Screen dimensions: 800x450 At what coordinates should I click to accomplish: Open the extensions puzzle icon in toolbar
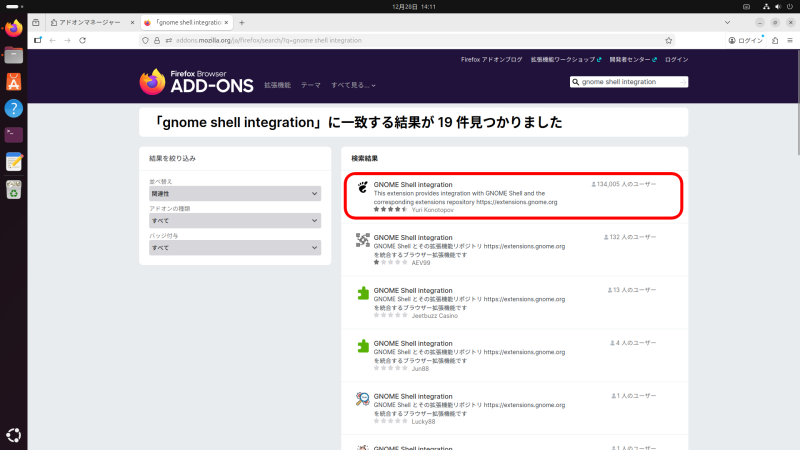point(775,40)
